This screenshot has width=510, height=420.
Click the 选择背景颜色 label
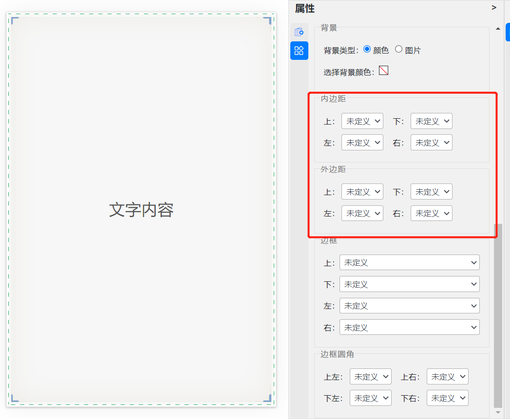pos(349,72)
